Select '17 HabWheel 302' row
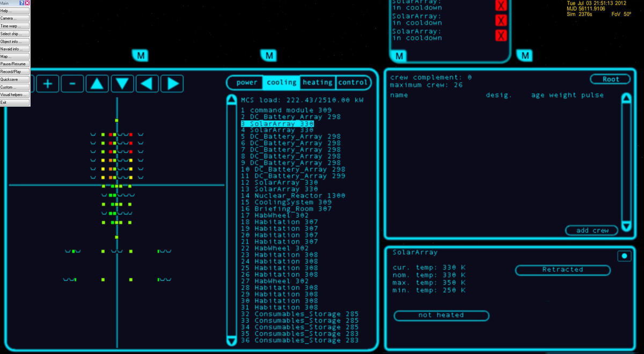Viewport: 644px width, 354px height. [275, 216]
